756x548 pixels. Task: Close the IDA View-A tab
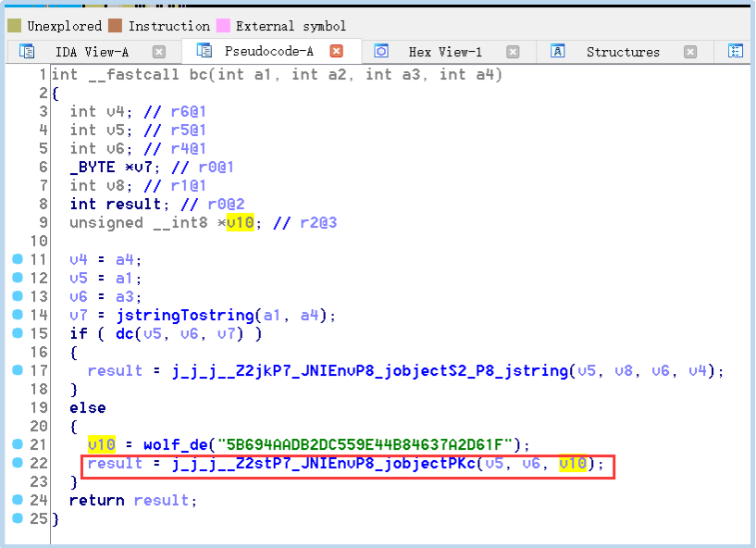[x=159, y=52]
